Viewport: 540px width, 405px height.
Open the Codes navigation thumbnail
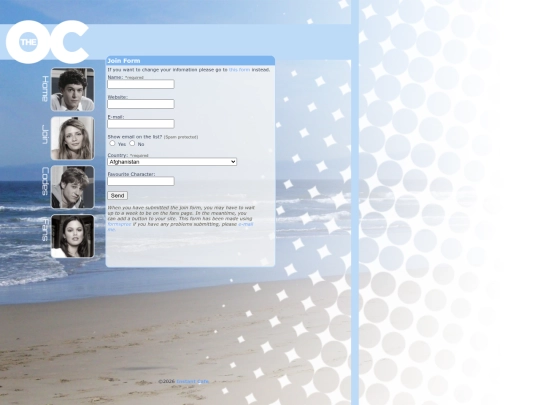(x=72, y=187)
